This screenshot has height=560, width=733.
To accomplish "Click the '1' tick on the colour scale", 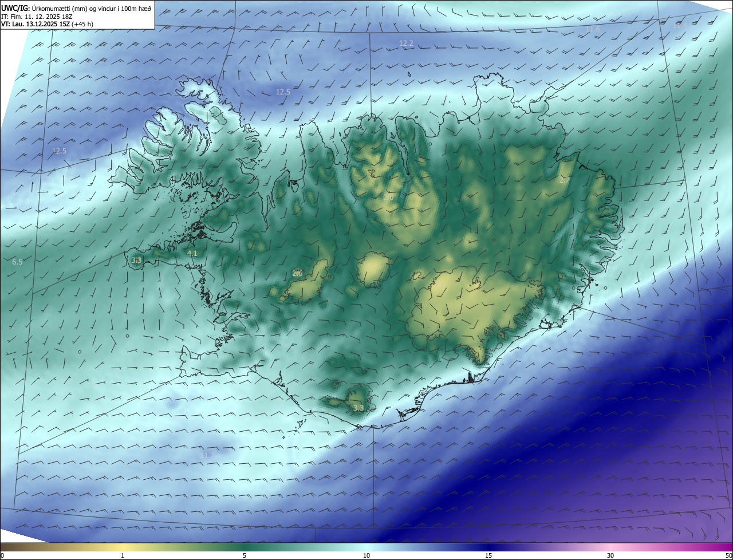I will (x=123, y=555).
